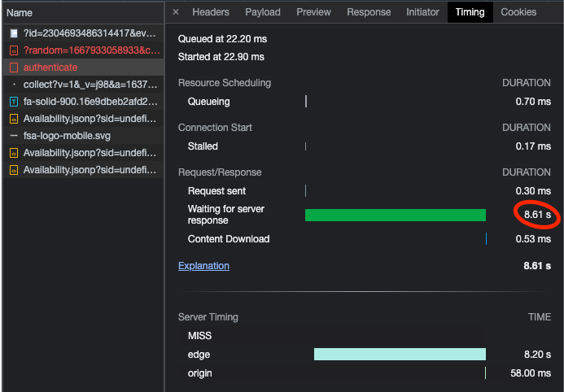Click the red script icon of ?random request
Screen dimensions: 564x392
coord(14,50)
